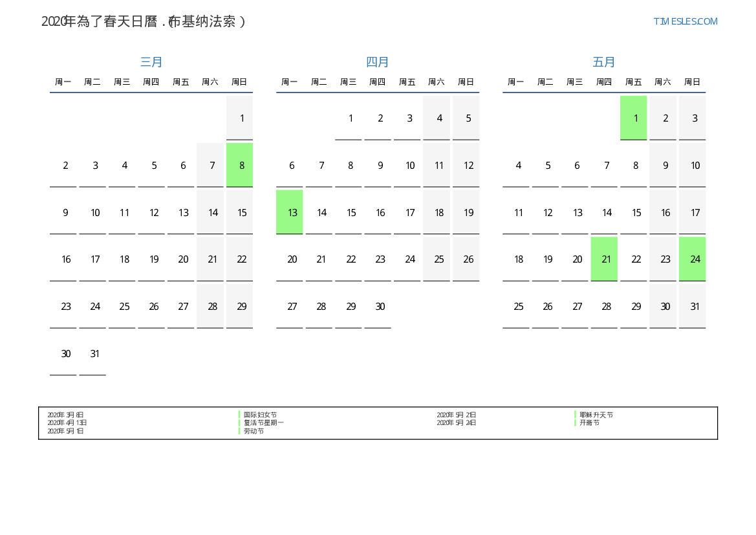The height and width of the screenshot is (535, 756).
Task: Click the 三月 month heading
Action: [151, 62]
